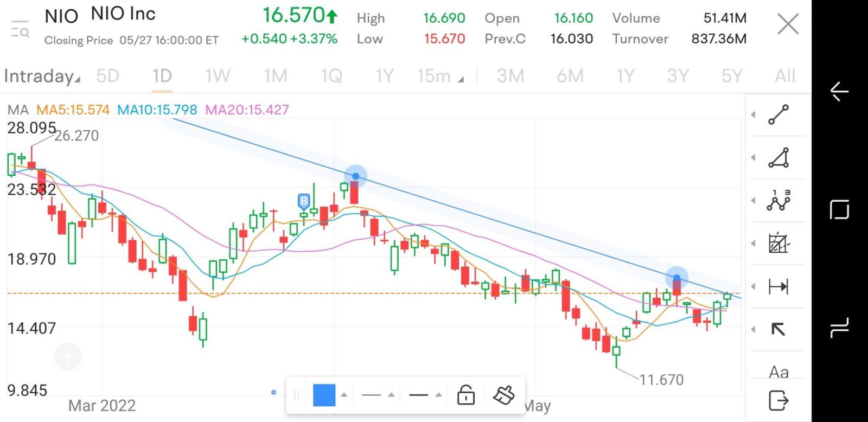
Task: Select the hatched measurement box tool
Action: [778, 244]
